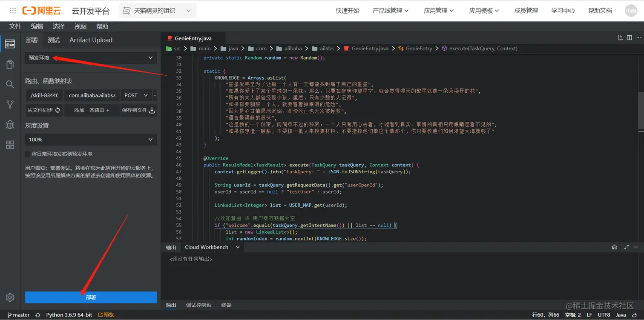Screen dimensions: 644x320
Task: Open the 快速开始 link
Action: [348, 11]
